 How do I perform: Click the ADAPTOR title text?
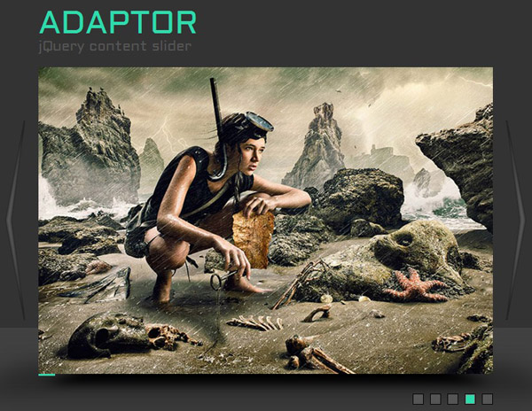tap(118, 22)
